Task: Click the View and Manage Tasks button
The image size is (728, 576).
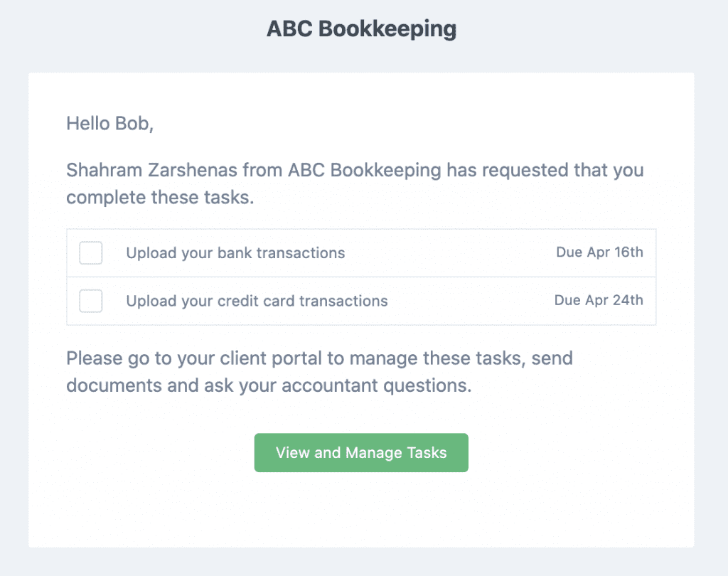Action: pyautogui.click(x=361, y=453)
